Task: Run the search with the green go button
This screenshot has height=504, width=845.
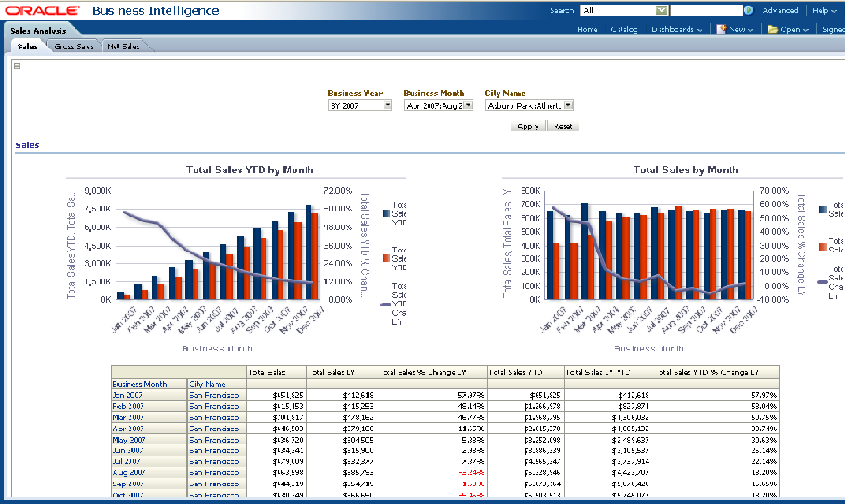Action: (x=748, y=10)
